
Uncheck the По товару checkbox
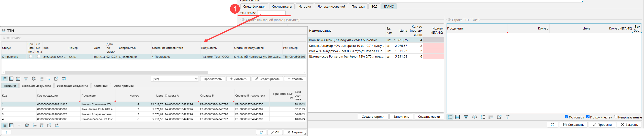[566, 117]
